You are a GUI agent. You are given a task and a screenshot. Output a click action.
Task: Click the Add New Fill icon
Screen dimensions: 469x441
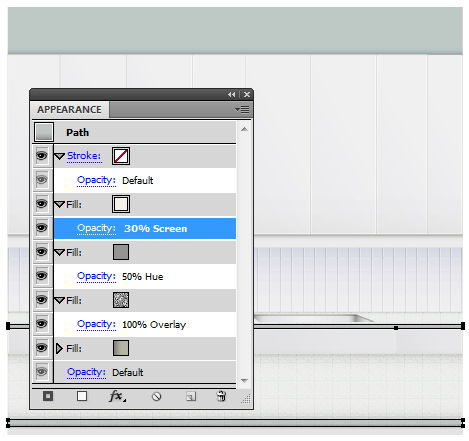pyautogui.click(x=82, y=396)
